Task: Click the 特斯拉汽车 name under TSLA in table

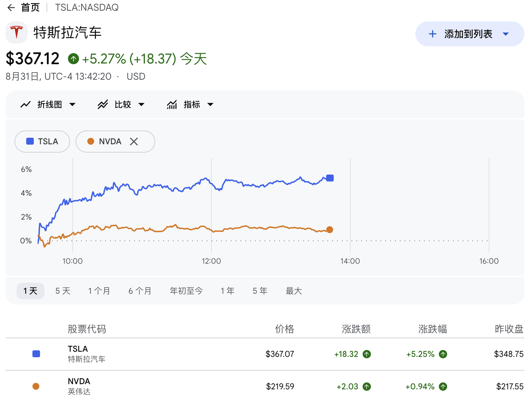Action: coord(87,359)
